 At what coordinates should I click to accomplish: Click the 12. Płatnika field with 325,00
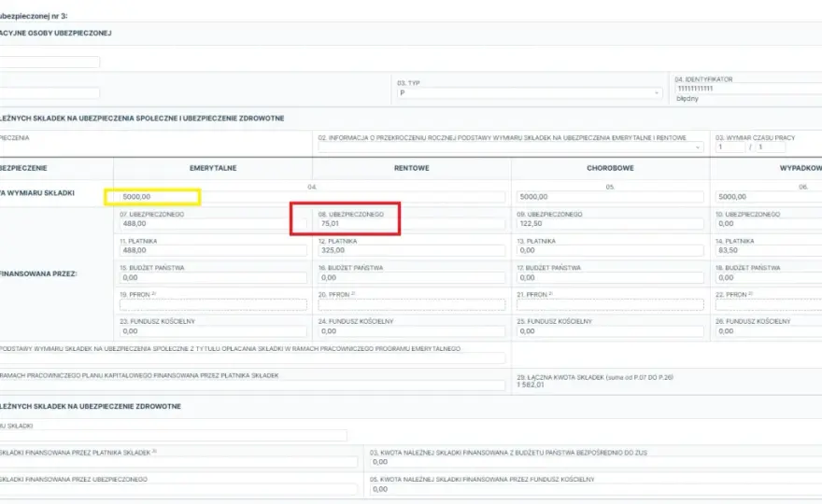412,250
